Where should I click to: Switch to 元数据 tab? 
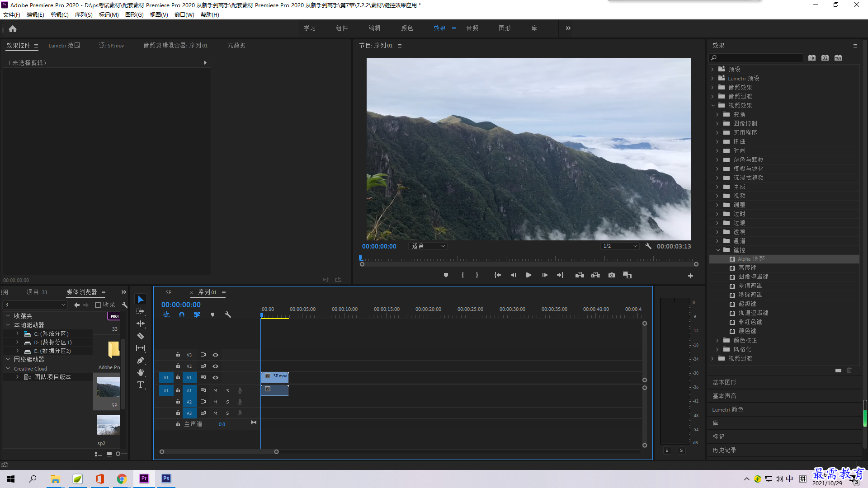pyautogui.click(x=236, y=46)
